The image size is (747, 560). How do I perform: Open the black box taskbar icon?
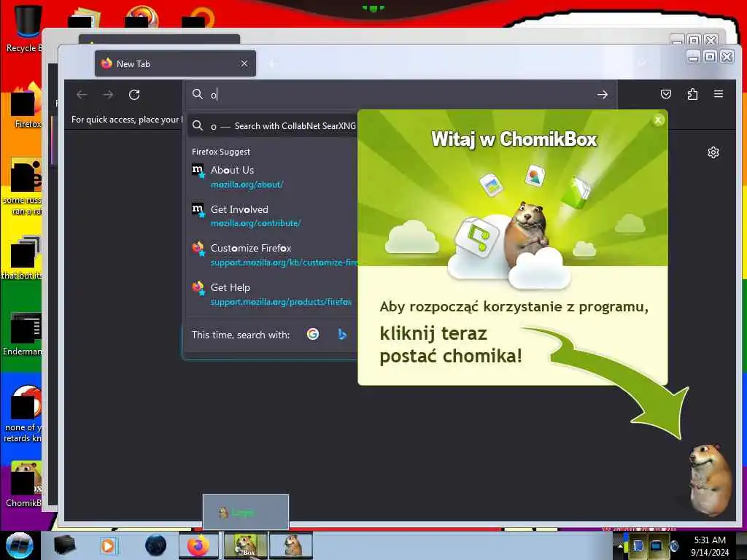coord(64,545)
